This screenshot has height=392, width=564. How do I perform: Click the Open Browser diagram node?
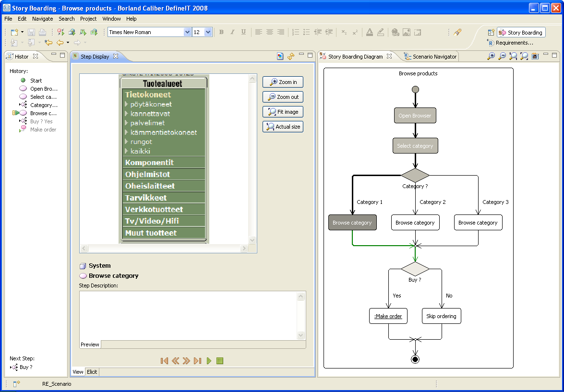coord(415,116)
